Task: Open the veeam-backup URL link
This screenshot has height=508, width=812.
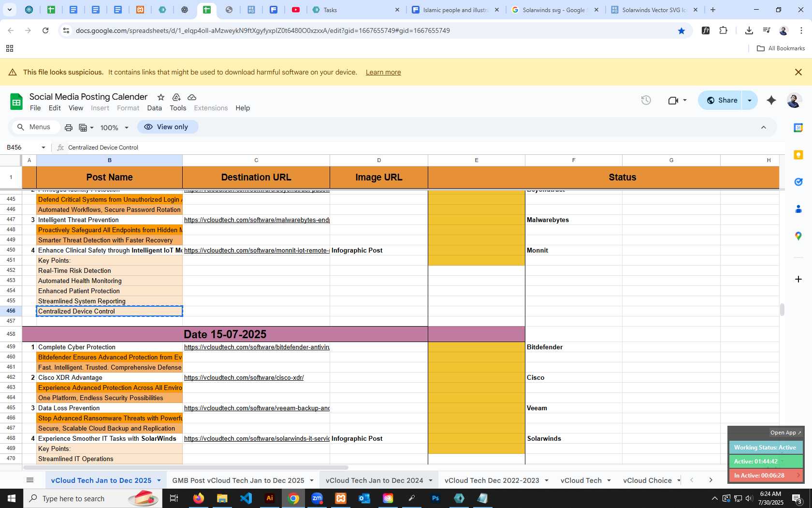Action: pos(257,408)
